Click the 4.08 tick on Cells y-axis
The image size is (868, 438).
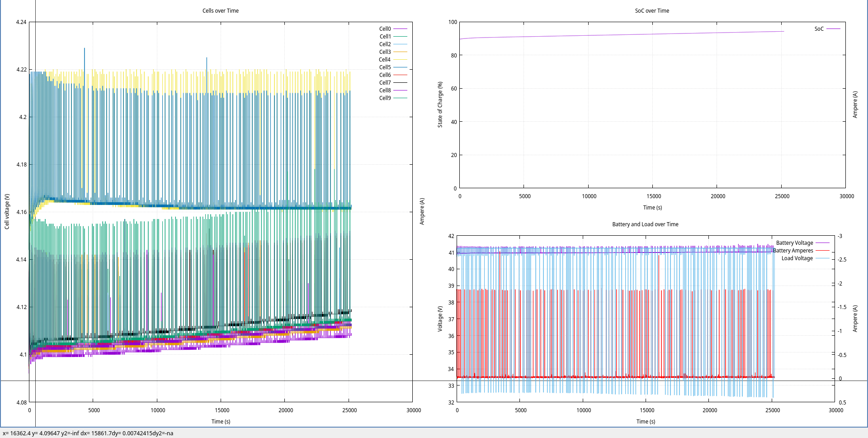click(21, 402)
